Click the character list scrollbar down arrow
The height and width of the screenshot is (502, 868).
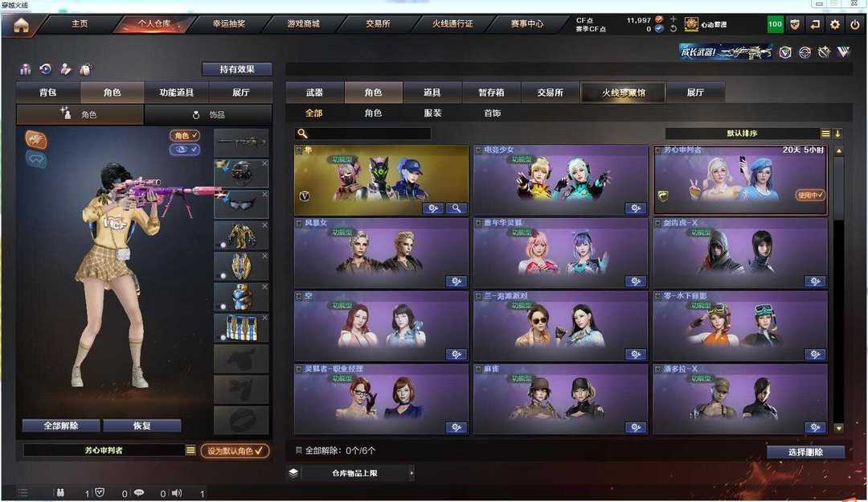tap(838, 428)
